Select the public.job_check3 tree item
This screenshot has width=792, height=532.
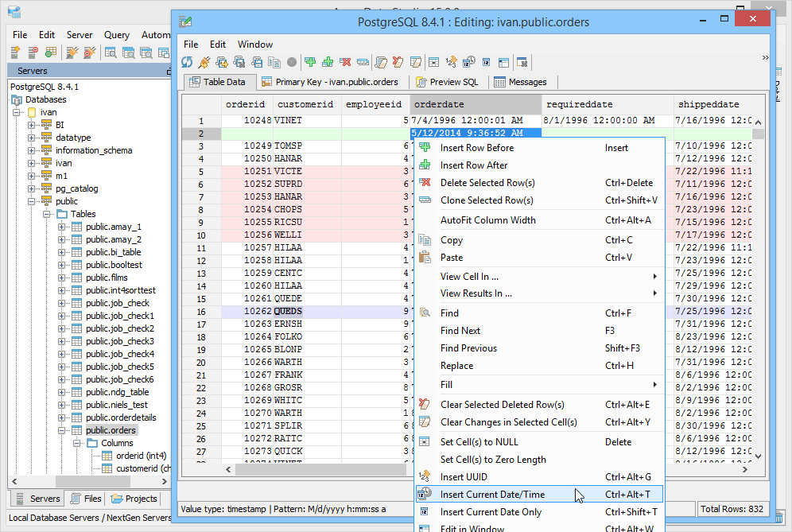120,341
